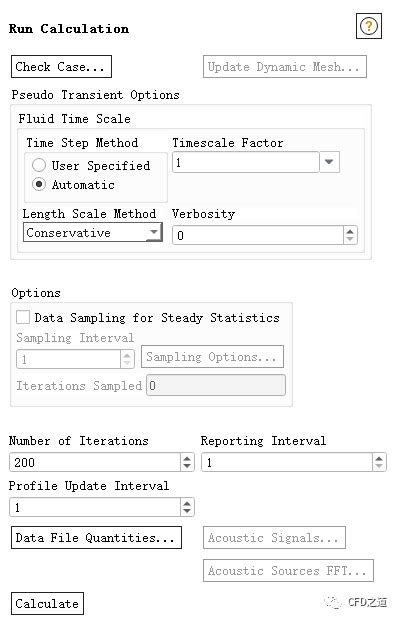This screenshot has height=620, width=399.
Task: Expand the Timescale Factor dropdown arrow
Action: point(329,162)
